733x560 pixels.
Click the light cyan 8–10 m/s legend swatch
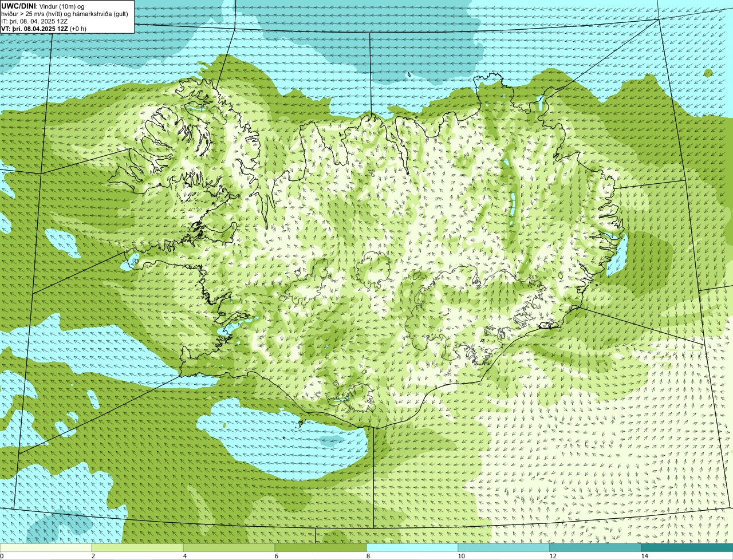[412, 547]
